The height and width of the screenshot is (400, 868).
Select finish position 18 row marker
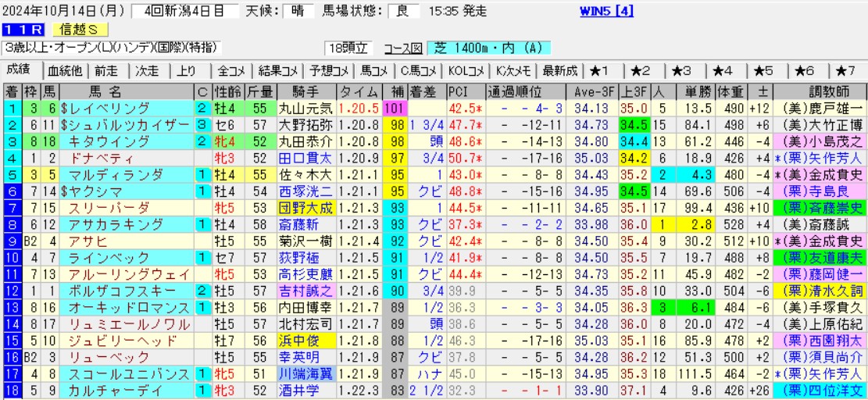pyautogui.click(x=12, y=391)
